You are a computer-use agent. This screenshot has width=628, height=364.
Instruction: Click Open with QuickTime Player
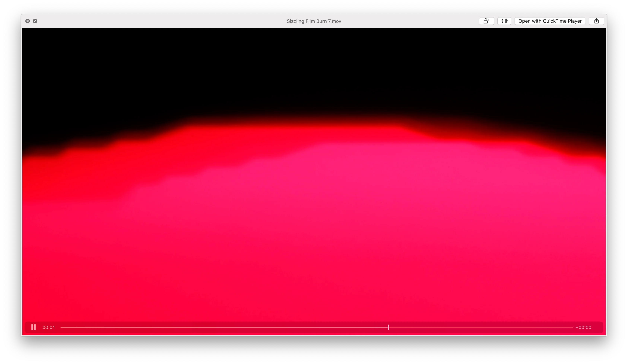pyautogui.click(x=550, y=21)
